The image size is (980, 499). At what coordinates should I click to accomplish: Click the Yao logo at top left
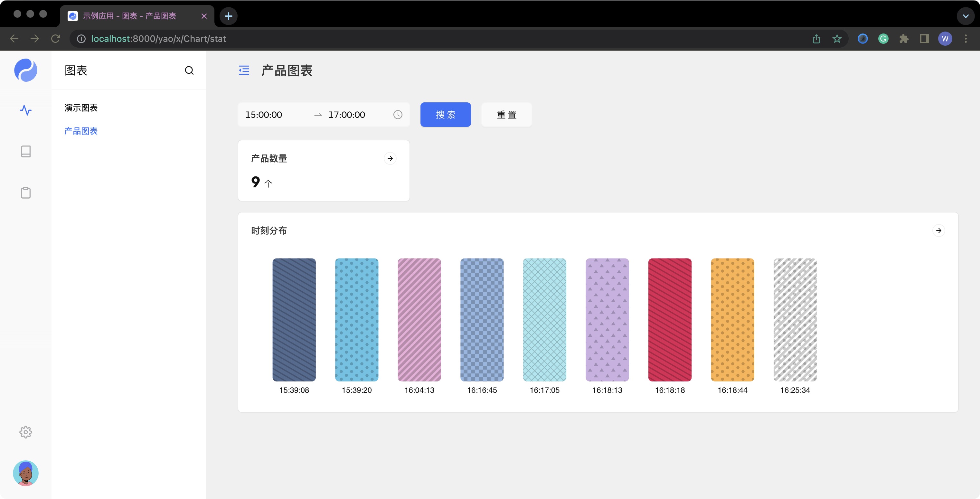pos(25,71)
